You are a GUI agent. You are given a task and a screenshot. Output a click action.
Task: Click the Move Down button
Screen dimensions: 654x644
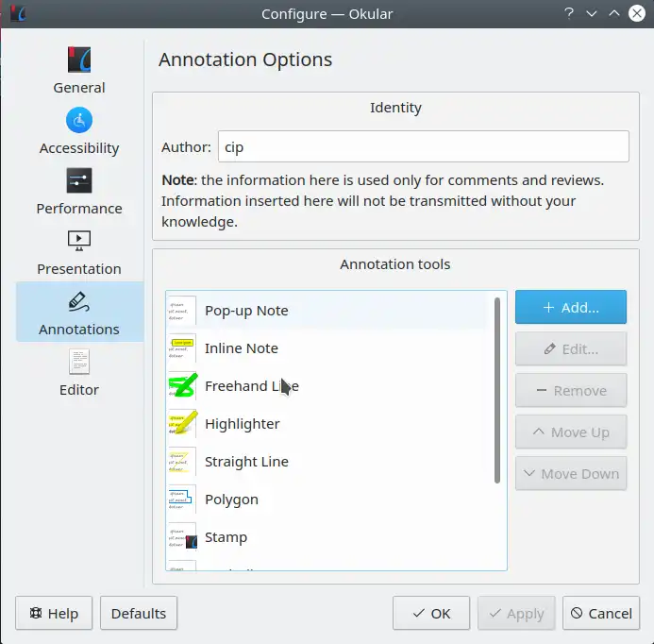[x=571, y=474]
